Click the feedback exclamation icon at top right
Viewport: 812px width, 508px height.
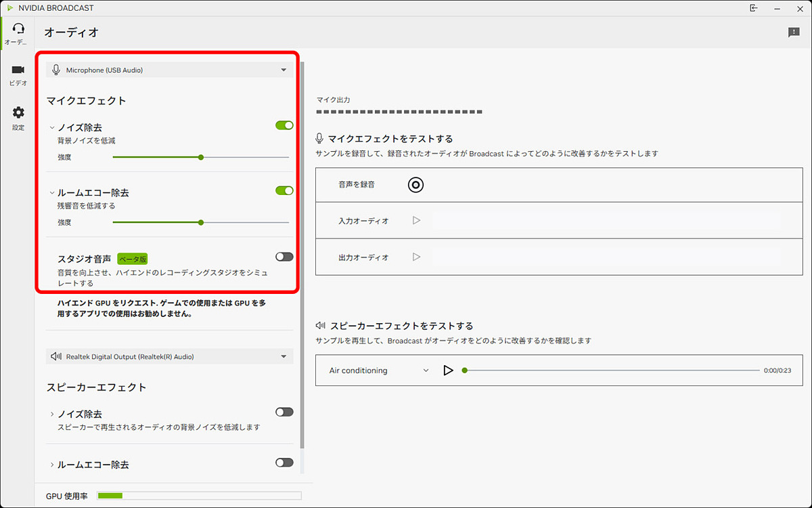[x=793, y=32]
